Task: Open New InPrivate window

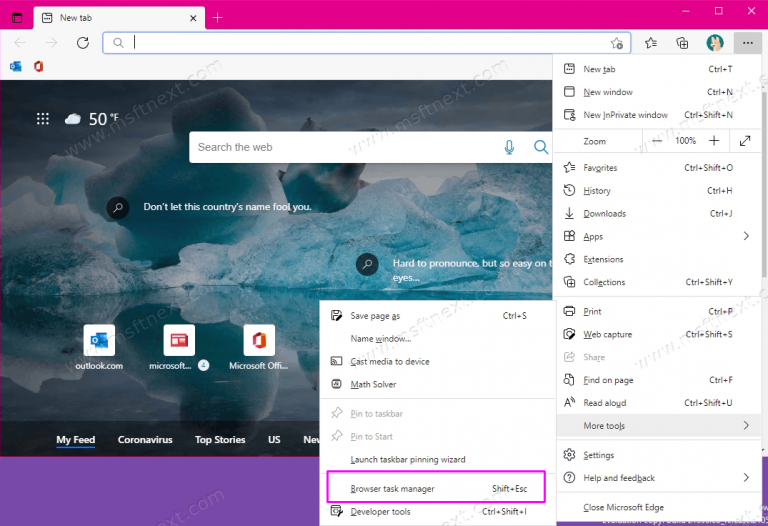Action: (625, 115)
